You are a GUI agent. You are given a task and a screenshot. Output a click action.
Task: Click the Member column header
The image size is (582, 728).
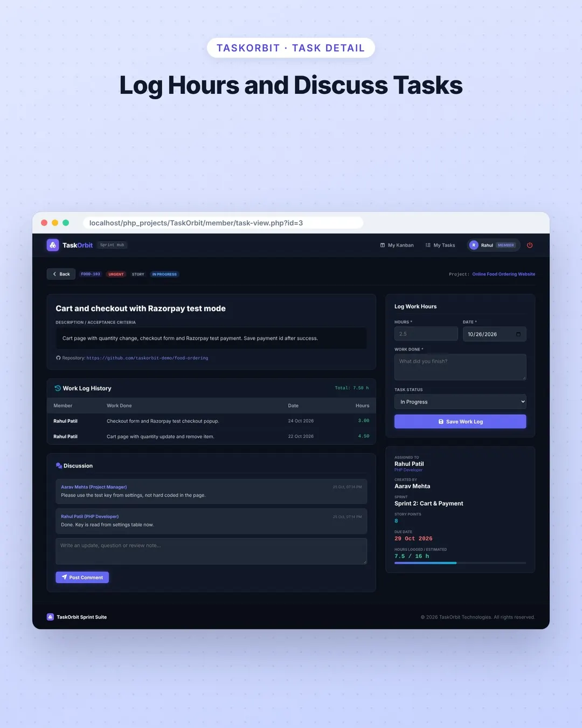coord(63,406)
